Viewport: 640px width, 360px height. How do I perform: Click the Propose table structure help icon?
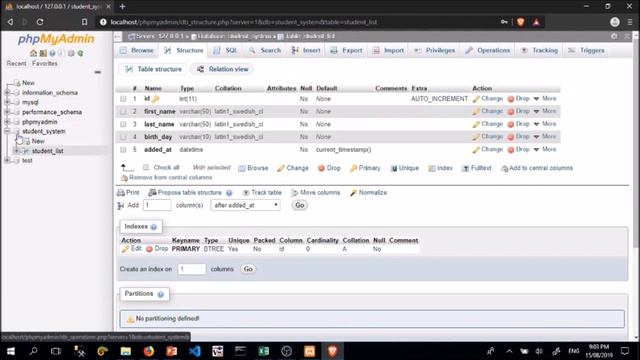click(x=229, y=193)
